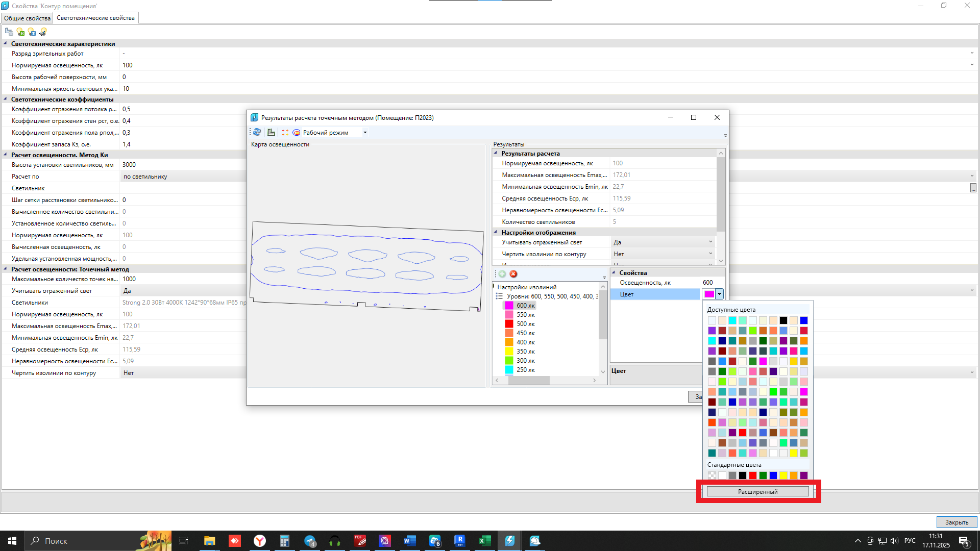The width and height of the screenshot is (980, 551).
Task: Open the Рабочий режим mode dropdown
Action: coord(365,132)
